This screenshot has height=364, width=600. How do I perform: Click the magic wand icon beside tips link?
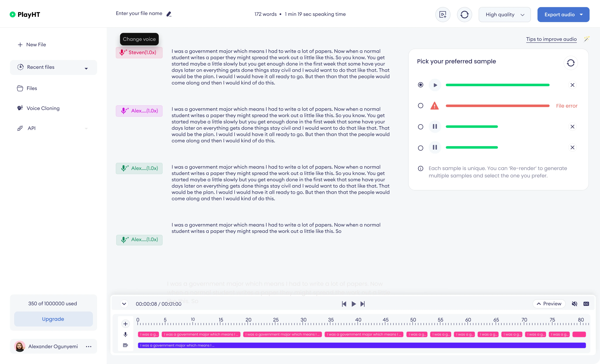(x=587, y=39)
